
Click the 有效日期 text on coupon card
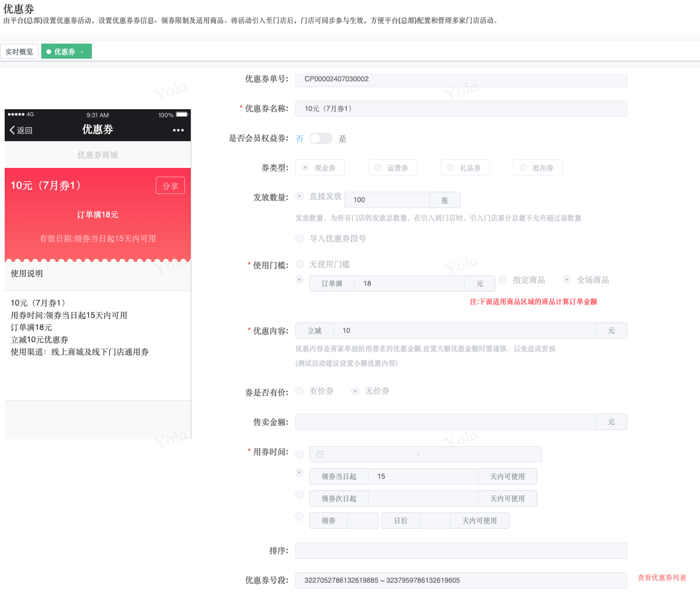[98, 239]
